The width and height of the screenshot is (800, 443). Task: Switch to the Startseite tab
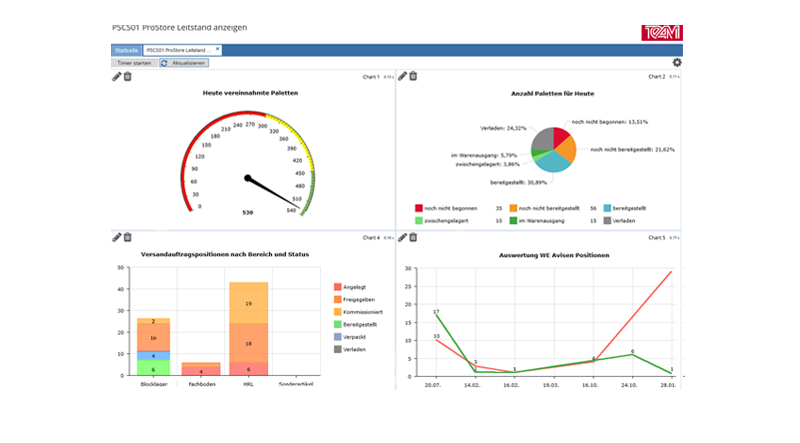point(126,49)
